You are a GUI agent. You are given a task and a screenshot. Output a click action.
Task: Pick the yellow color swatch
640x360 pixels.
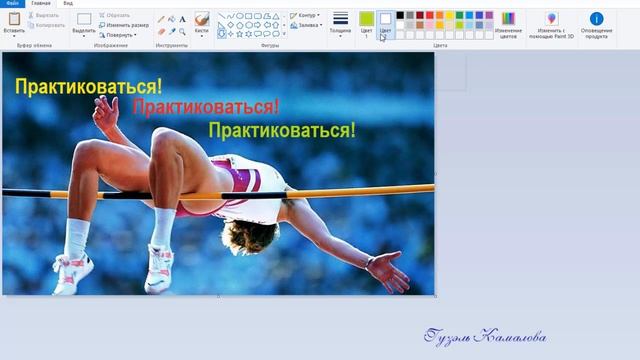pyautogui.click(x=449, y=15)
